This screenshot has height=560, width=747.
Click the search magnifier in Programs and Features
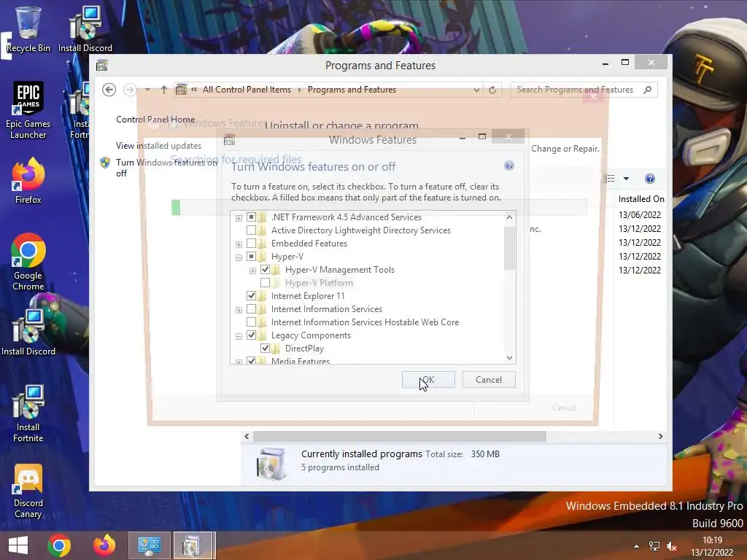tap(647, 90)
